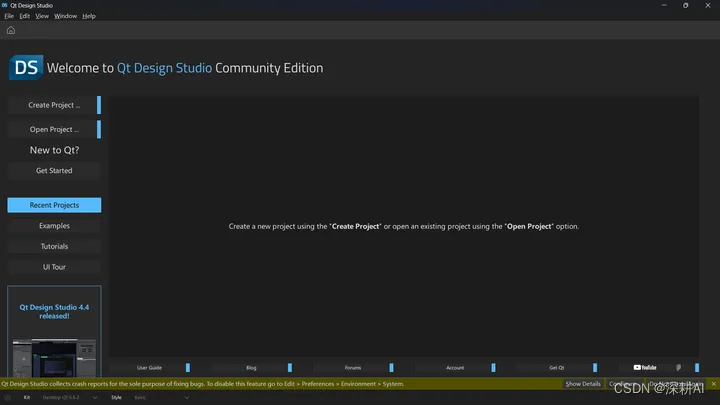Switch to the Examples tab
The width and height of the screenshot is (720, 405).
click(54, 226)
